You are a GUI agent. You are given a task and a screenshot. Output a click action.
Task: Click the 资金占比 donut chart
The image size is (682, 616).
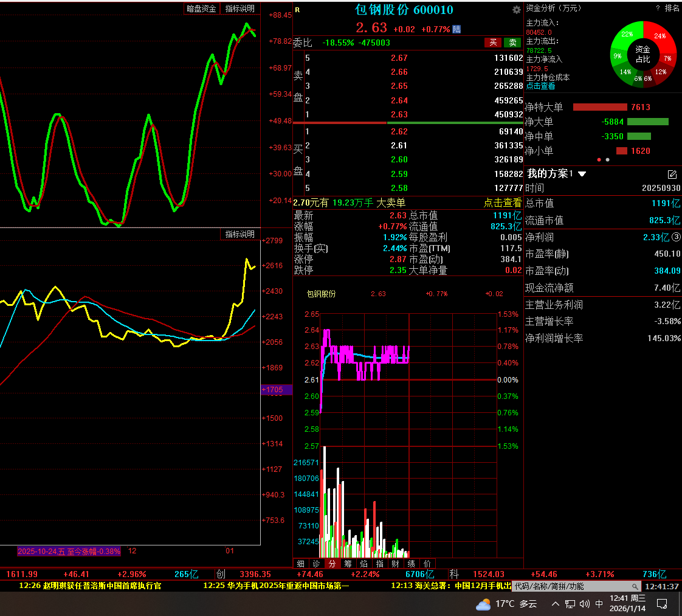click(x=643, y=54)
